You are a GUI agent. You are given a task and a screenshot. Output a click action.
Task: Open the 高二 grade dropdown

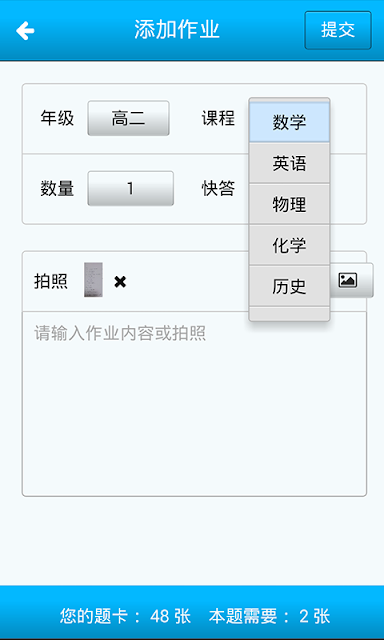[x=128, y=118]
